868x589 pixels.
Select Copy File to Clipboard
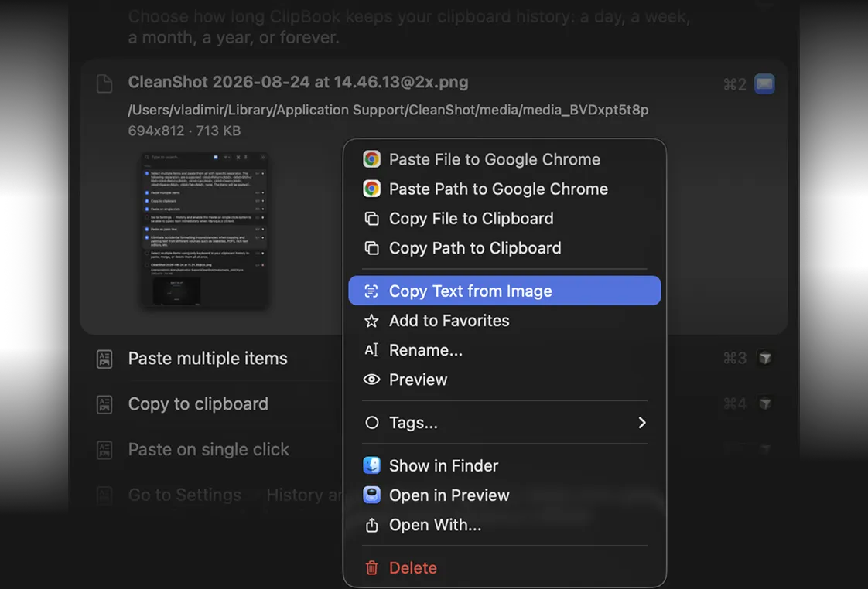pyautogui.click(x=504, y=219)
